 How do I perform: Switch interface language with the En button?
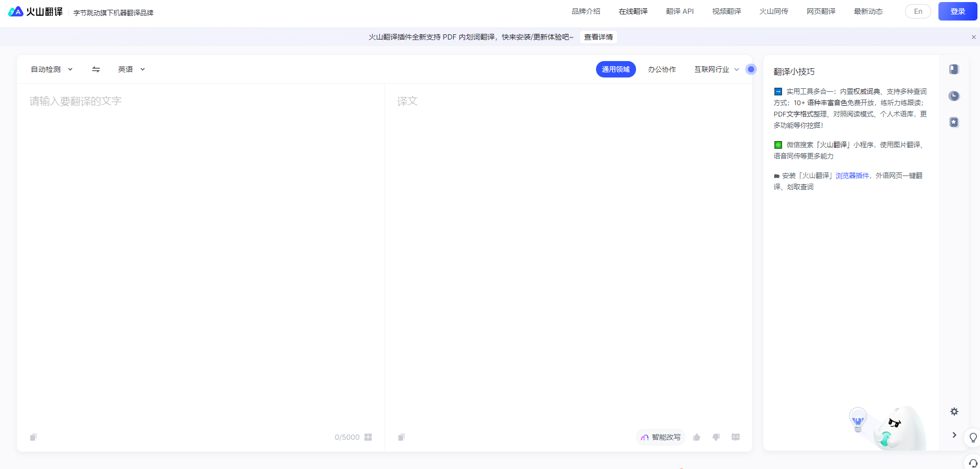(918, 11)
